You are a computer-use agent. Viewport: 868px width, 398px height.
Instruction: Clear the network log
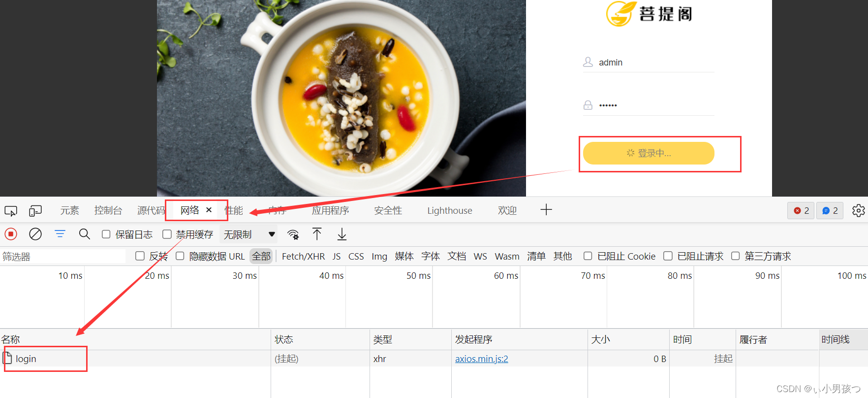pos(35,234)
